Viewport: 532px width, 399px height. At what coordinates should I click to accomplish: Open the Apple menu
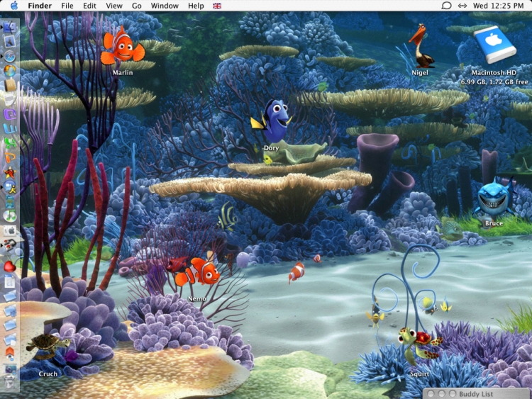tap(14, 6)
